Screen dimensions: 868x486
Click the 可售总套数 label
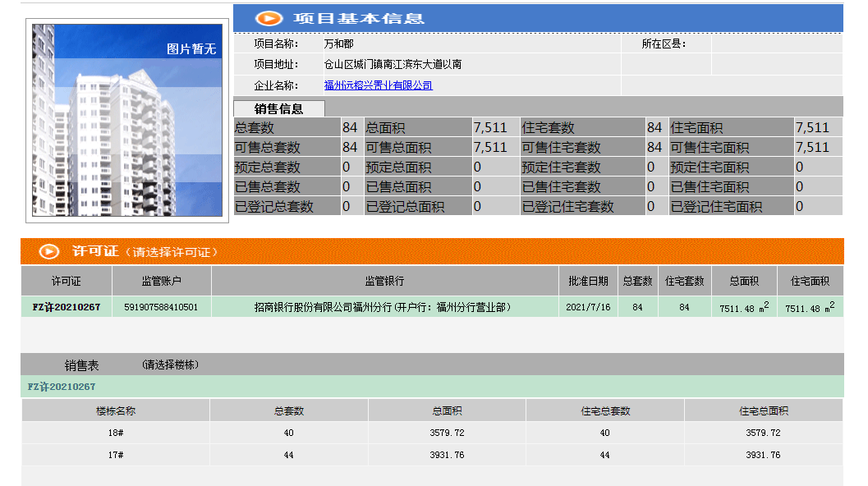click(268, 148)
